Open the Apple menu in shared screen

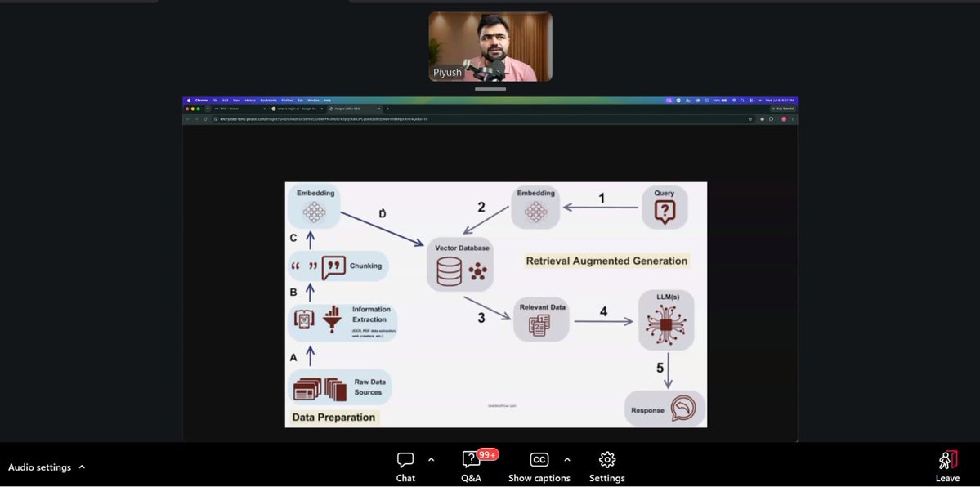188,100
